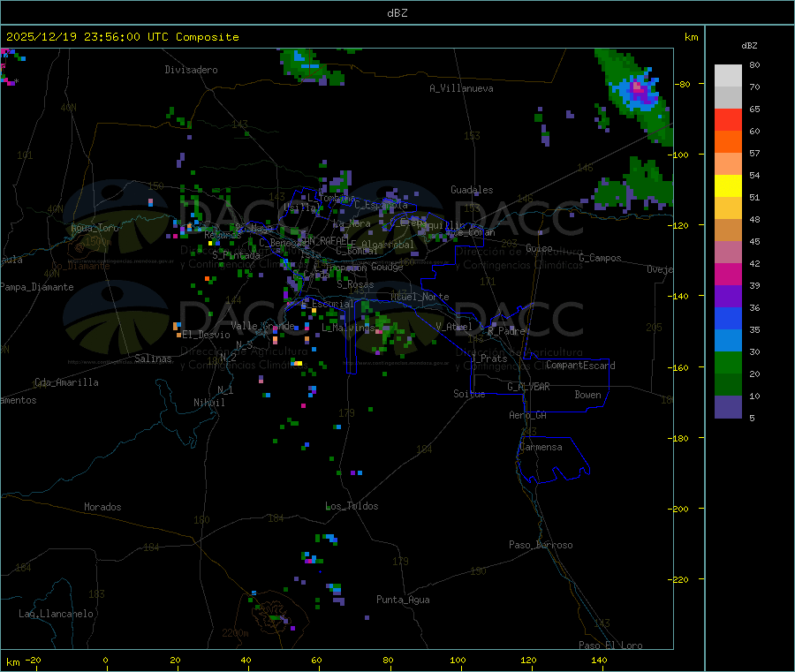Click the Paso_El_Loro location label
This screenshot has height=672, width=795.
[x=611, y=646]
